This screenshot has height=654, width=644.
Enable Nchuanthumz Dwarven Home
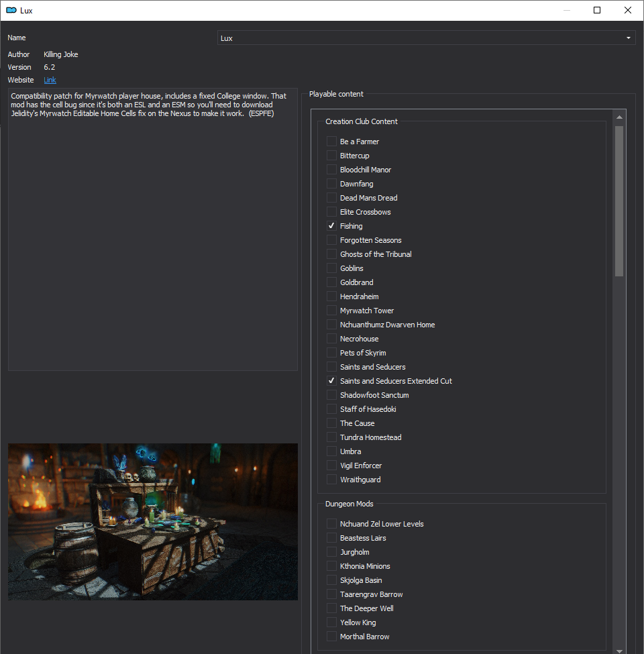[331, 325]
